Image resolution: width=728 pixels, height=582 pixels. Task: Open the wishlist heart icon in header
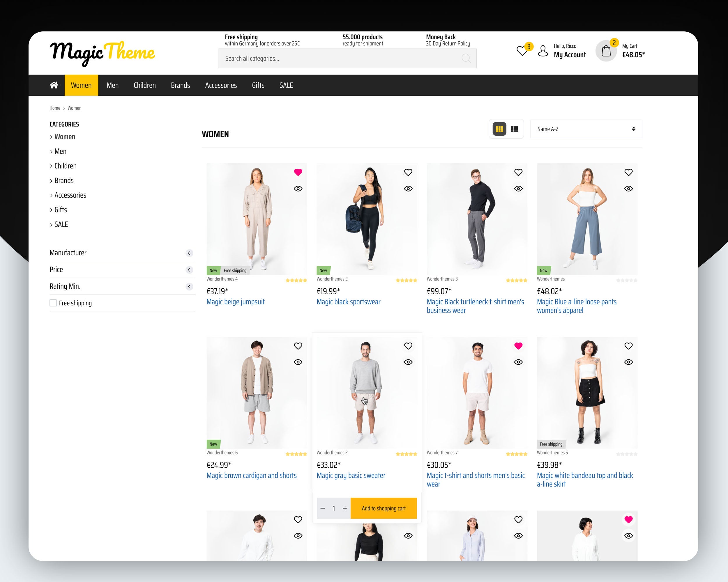tap(522, 51)
